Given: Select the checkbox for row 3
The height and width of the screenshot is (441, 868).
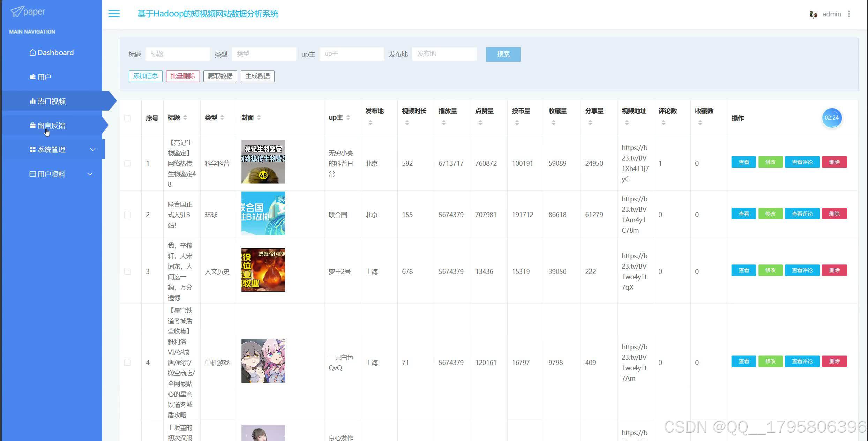Looking at the screenshot, I should point(127,271).
